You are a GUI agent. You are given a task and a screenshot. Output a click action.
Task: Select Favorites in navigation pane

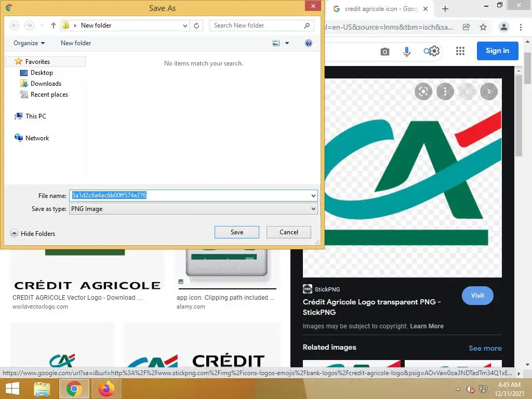pos(46,62)
